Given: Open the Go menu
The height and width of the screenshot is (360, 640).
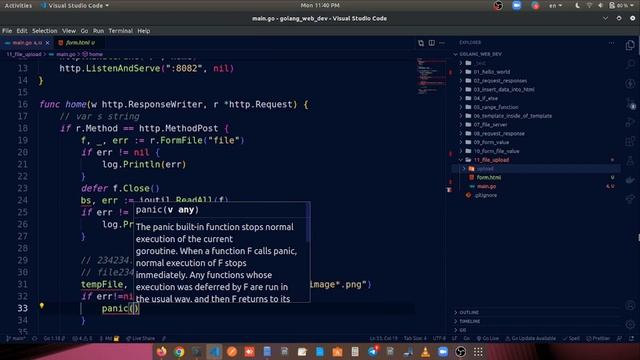Looking at the screenshot, I should point(84,31).
